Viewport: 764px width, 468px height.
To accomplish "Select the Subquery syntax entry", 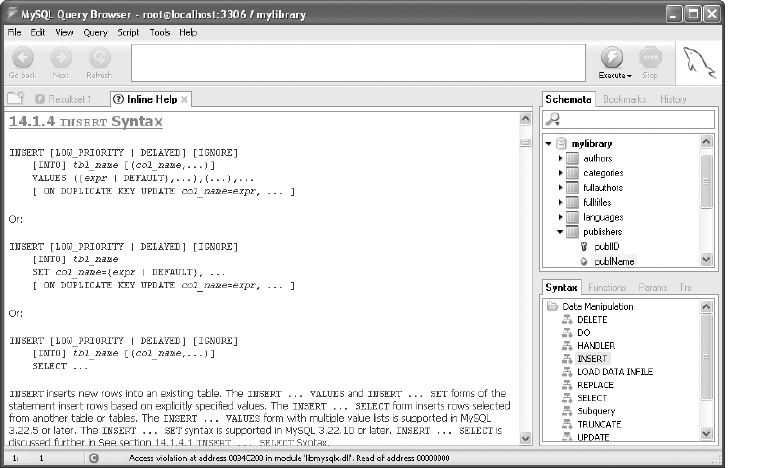I will click(x=596, y=411).
